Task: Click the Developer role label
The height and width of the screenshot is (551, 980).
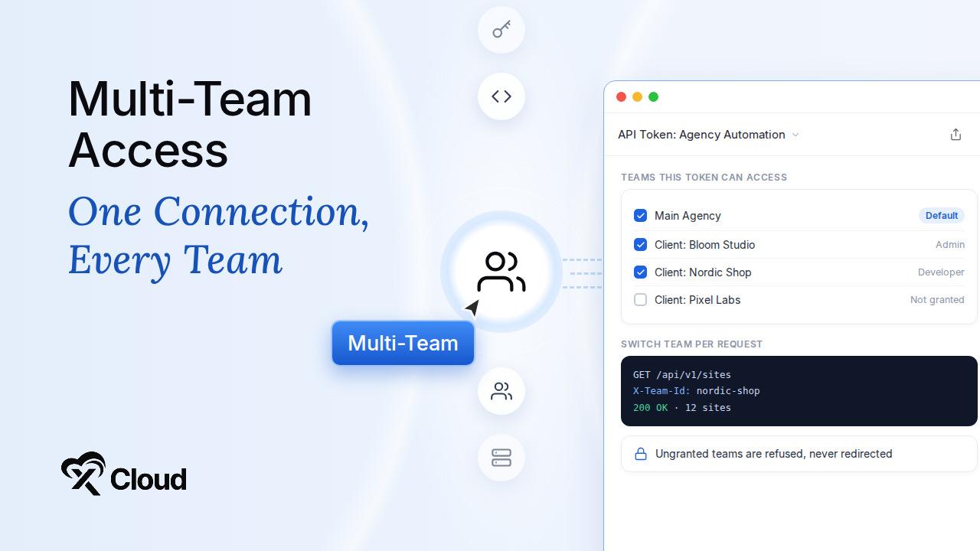Action: [941, 272]
